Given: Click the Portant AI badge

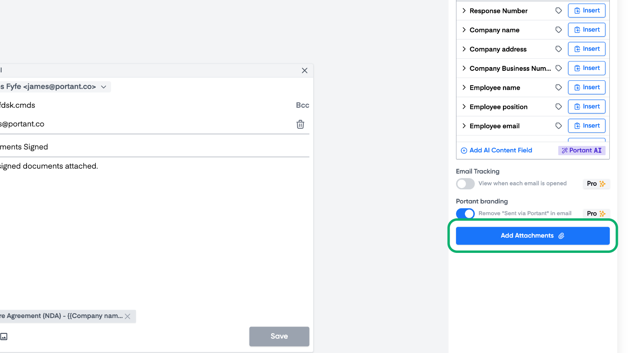Looking at the screenshot, I should [x=582, y=150].
